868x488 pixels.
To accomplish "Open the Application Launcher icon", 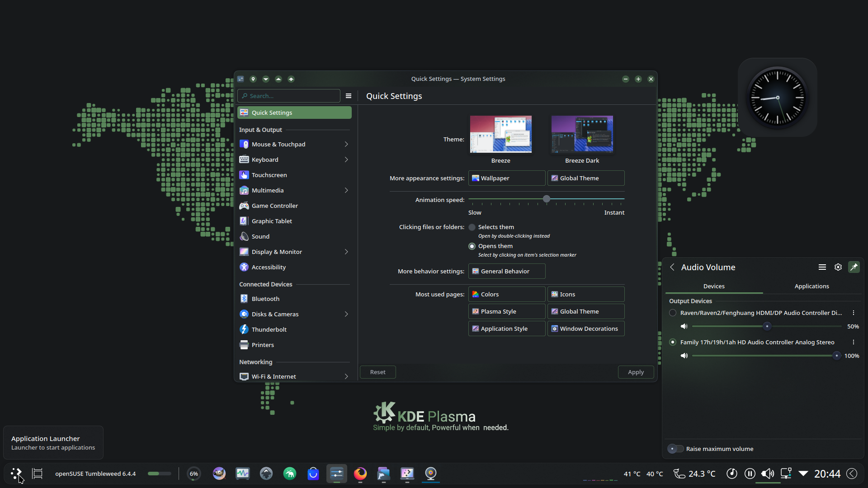I will [16, 474].
